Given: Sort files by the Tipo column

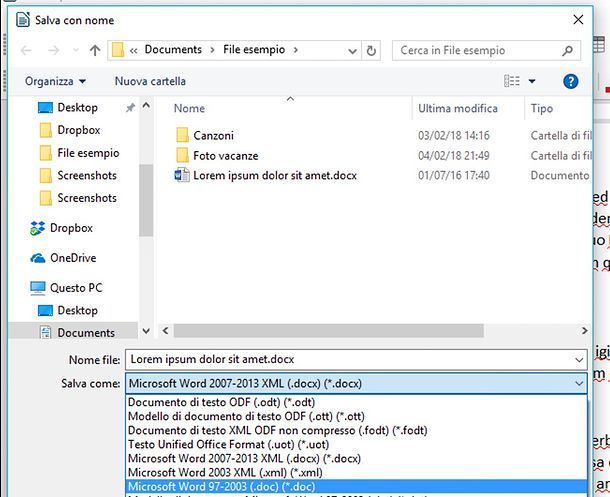Looking at the screenshot, I should click(x=542, y=108).
